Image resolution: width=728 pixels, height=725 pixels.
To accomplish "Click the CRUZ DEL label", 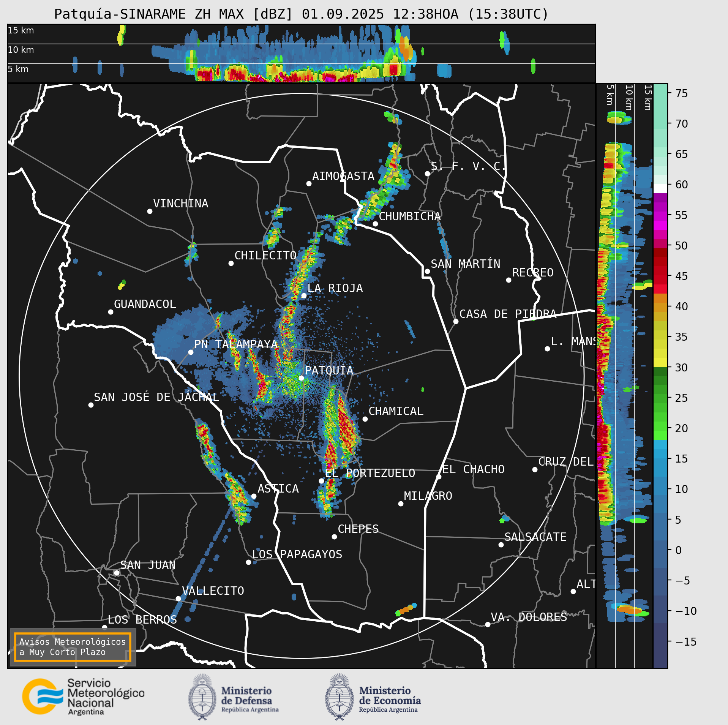I will click(566, 462).
